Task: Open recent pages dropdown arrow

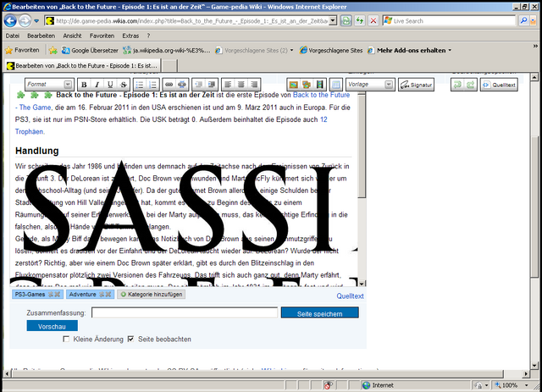Action: 36,21
